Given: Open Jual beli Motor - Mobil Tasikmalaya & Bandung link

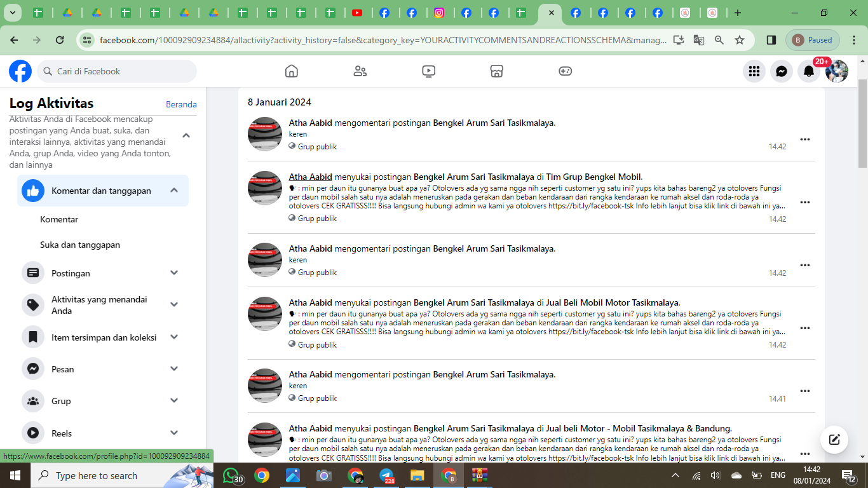Looking at the screenshot, I should (639, 428).
